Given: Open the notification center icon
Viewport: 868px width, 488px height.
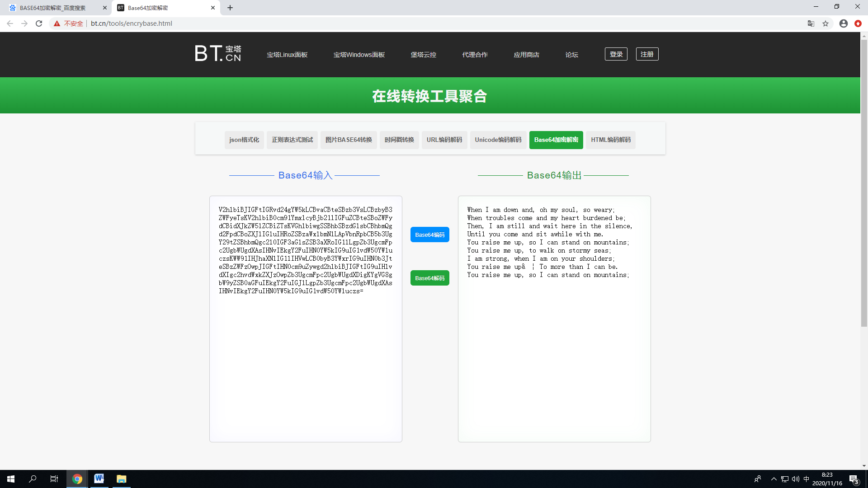Looking at the screenshot, I should (x=854, y=479).
